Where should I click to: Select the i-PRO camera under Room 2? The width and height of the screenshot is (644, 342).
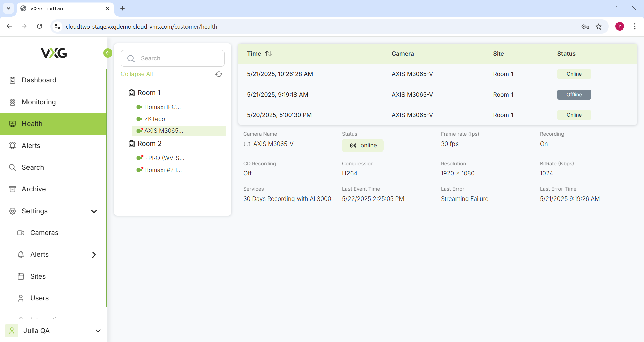(164, 158)
